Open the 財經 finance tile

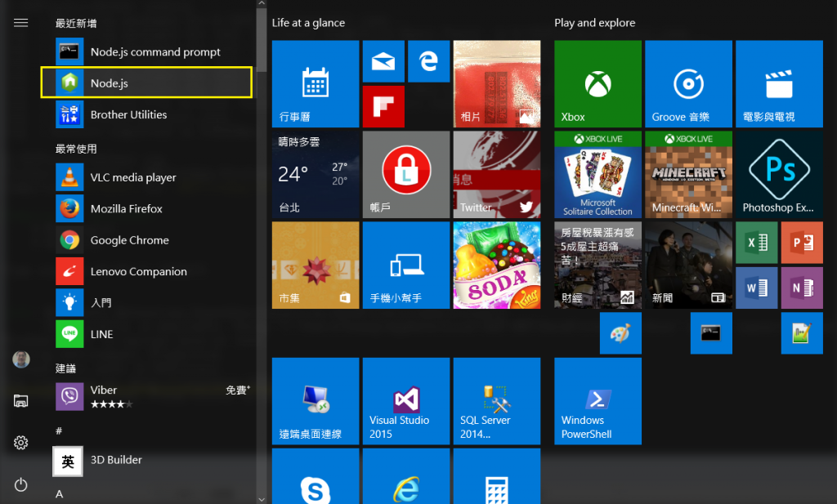click(598, 265)
